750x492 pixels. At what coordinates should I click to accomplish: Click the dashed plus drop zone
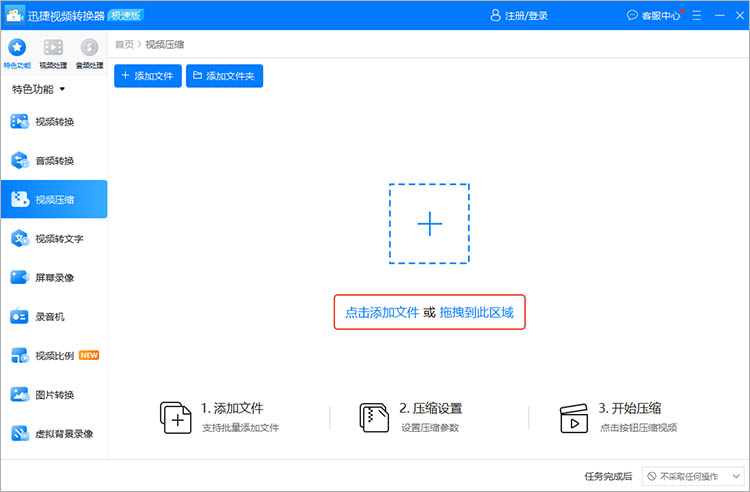tap(429, 223)
